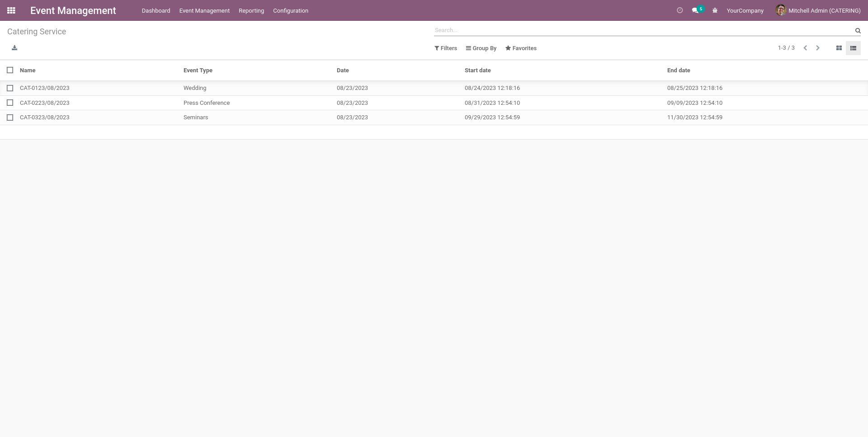Screen dimensions: 868x437
Task: Focus the Search input field
Action: point(643,30)
